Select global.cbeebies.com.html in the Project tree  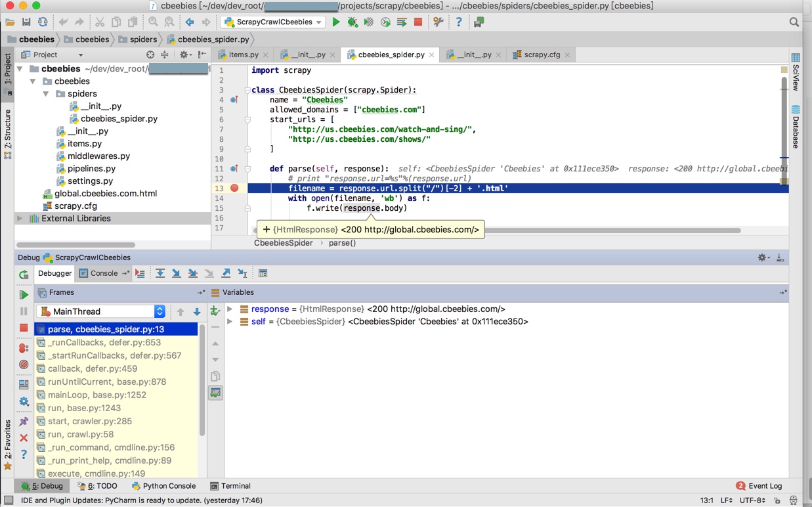[x=106, y=194]
